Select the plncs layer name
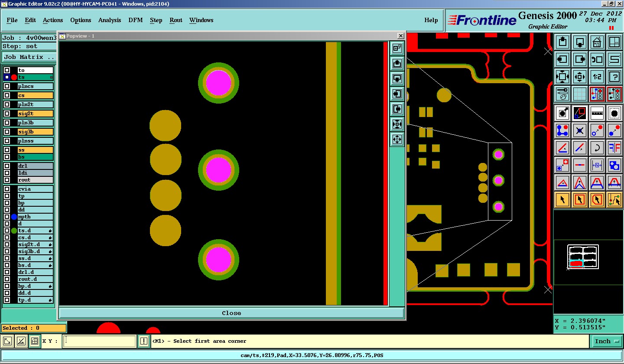This screenshot has width=624, height=364. coord(36,86)
